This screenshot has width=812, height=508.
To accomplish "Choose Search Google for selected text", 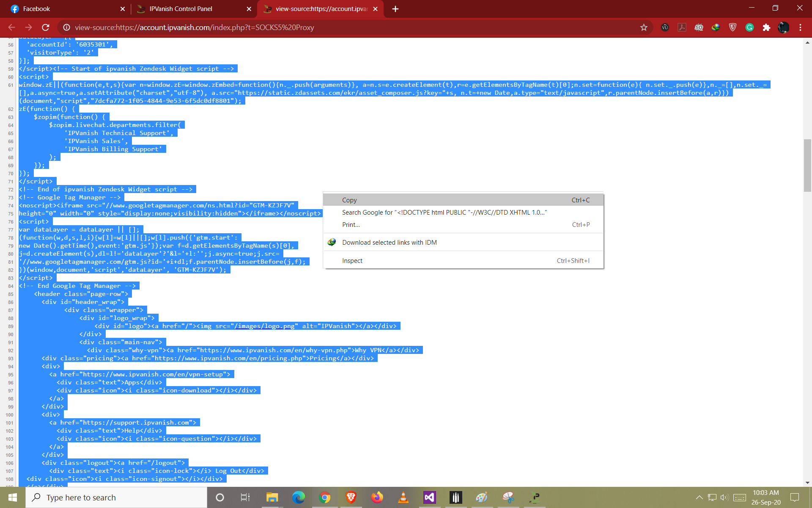I will pyautogui.click(x=463, y=213).
